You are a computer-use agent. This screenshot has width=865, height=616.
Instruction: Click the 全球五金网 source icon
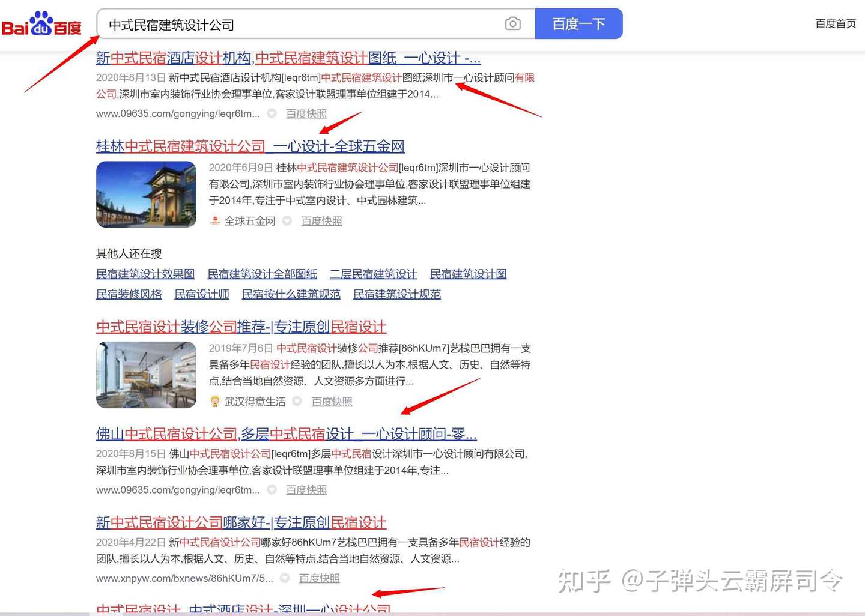pyautogui.click(x=215, y=221)
